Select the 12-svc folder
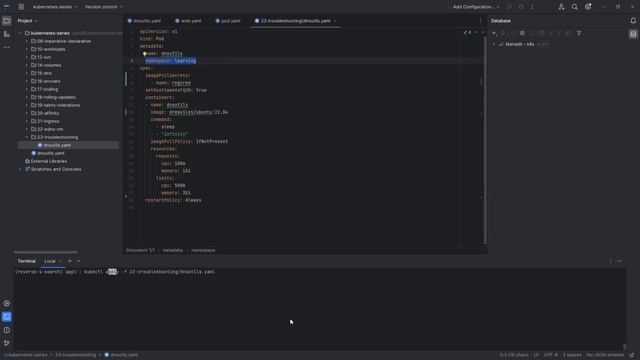 [x=44, y=57]
